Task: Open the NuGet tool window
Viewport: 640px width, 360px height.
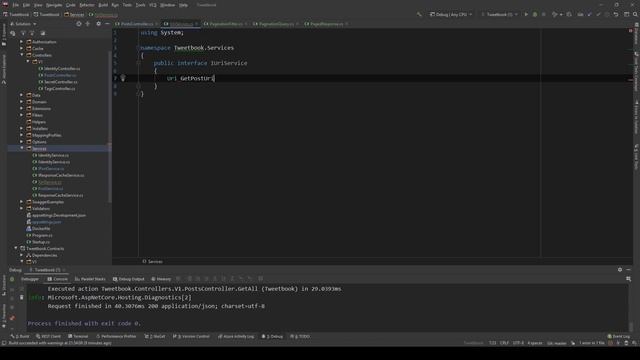Action: pos(155,336)
